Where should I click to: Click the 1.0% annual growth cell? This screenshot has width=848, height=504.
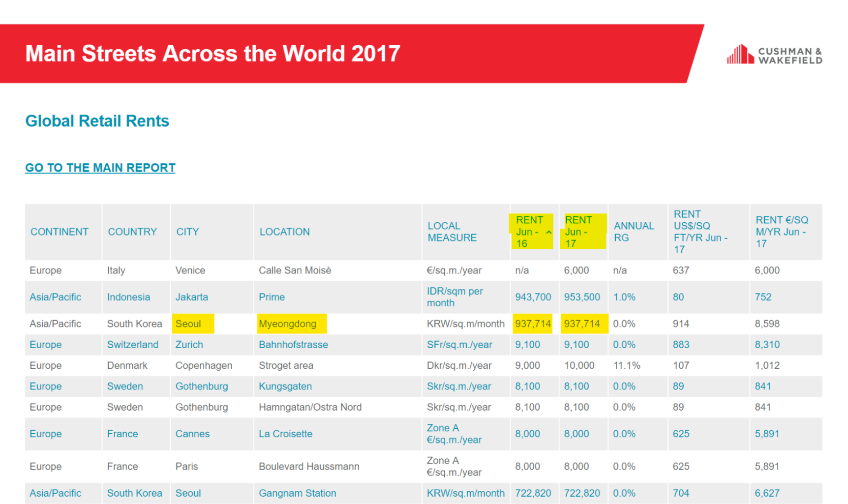tap(624, 297)
